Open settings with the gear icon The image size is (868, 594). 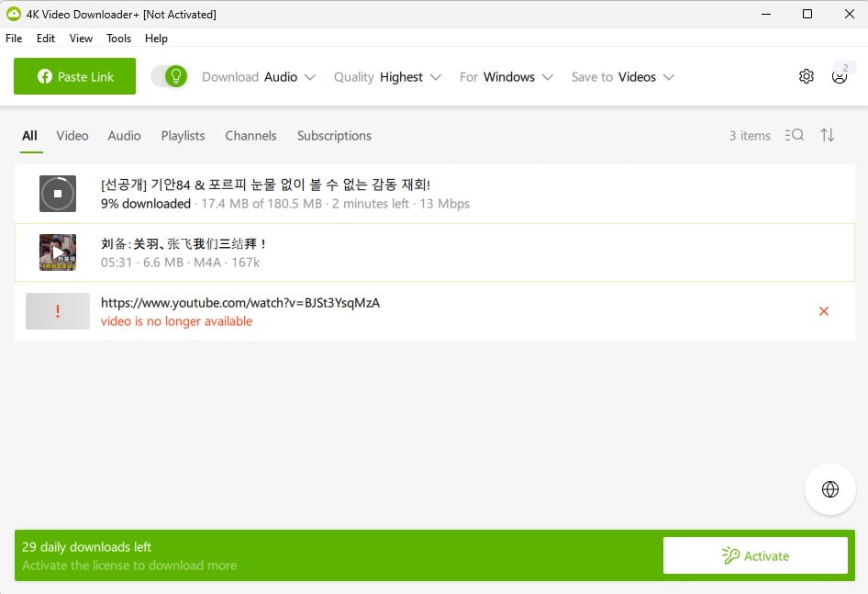(x=806, y=77)
